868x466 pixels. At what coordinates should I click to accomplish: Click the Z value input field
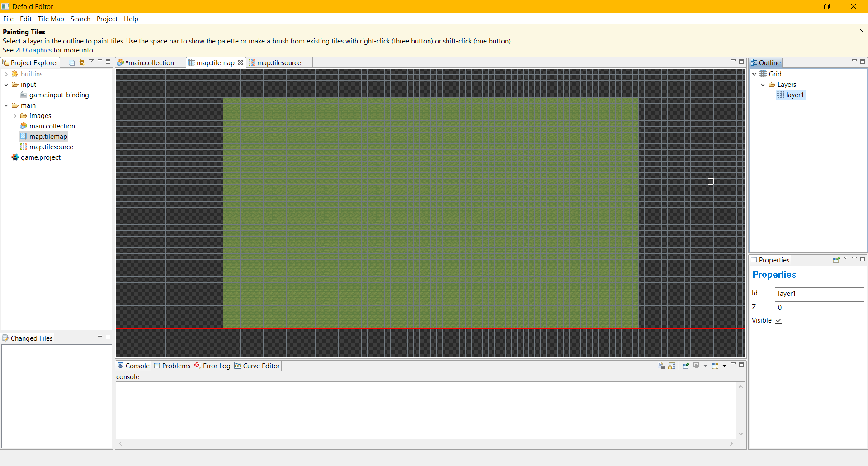pos(819,307)
